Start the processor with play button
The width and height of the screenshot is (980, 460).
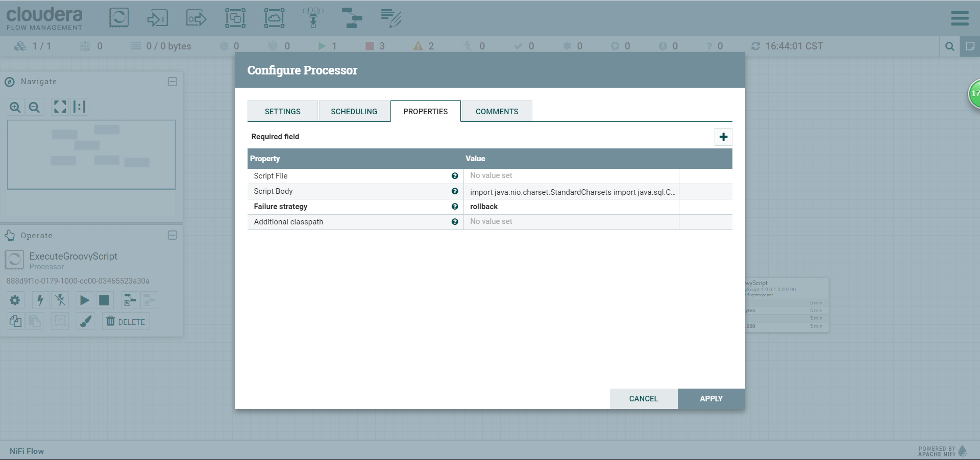pyautogui.click(x=85, y=300)
